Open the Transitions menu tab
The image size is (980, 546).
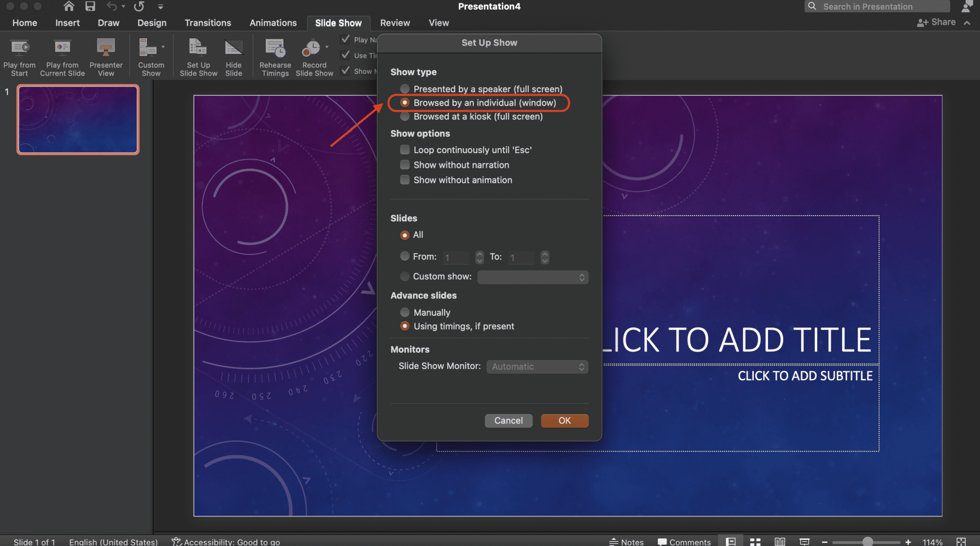point(209,22)
